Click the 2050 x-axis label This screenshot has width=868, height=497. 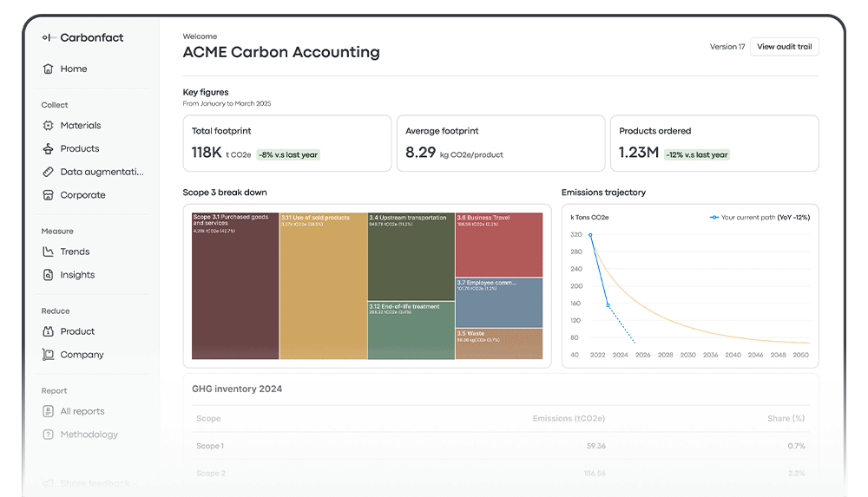tap(800, 355)
